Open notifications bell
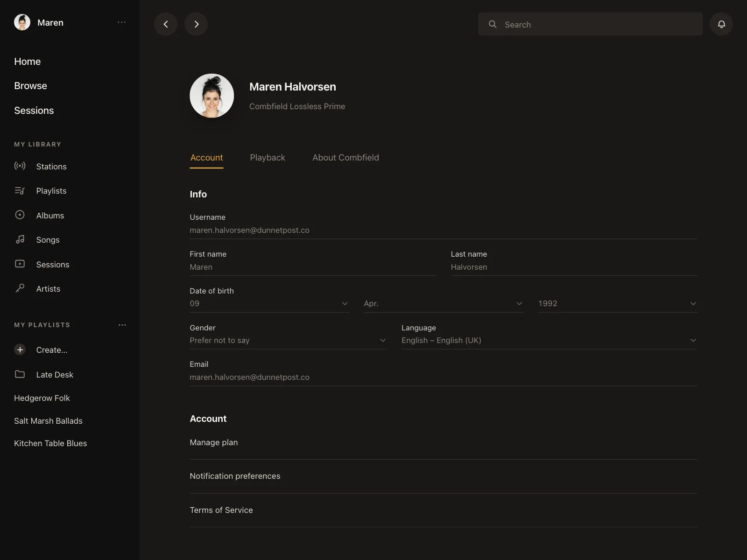Viewport: 747px width, 560px height. (721, 24)
